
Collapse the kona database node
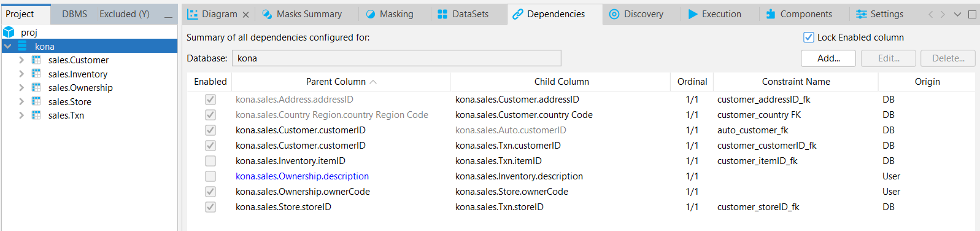coord(8,46)
